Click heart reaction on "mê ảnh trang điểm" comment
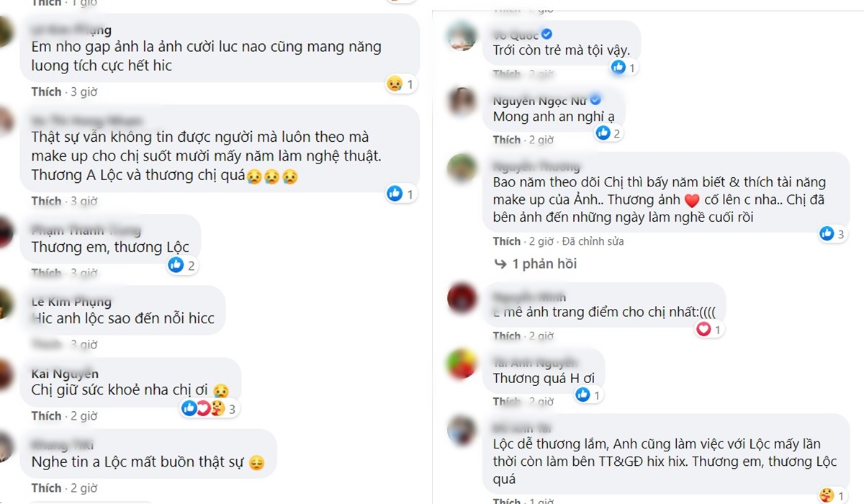The height and width of the screenshot is (504, 864). 703,329
